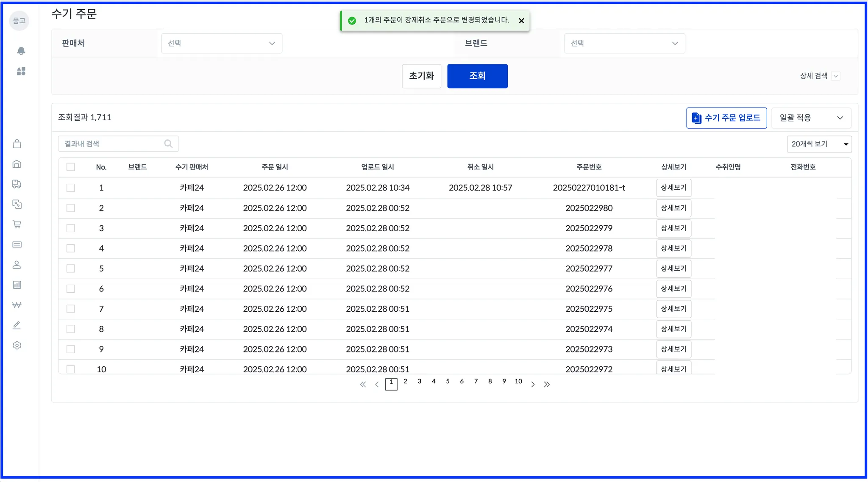Screen dimensions: 868x482
Task: Go to page 3 in pagination
Action: click(x=419, y=382)
